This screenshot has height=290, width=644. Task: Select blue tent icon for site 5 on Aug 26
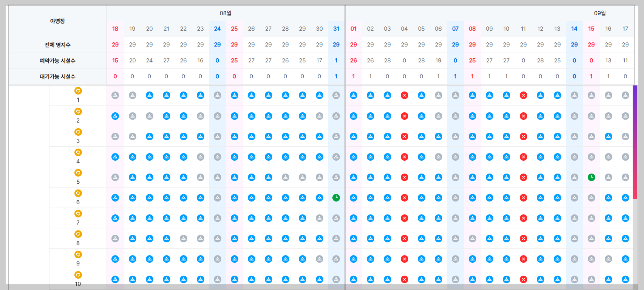click(x=252, y=177)
